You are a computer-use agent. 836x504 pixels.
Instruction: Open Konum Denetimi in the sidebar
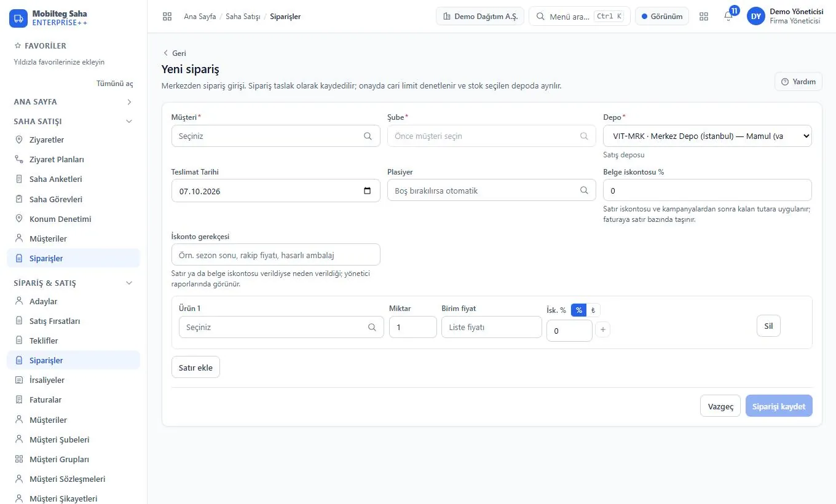pos(73,219)
